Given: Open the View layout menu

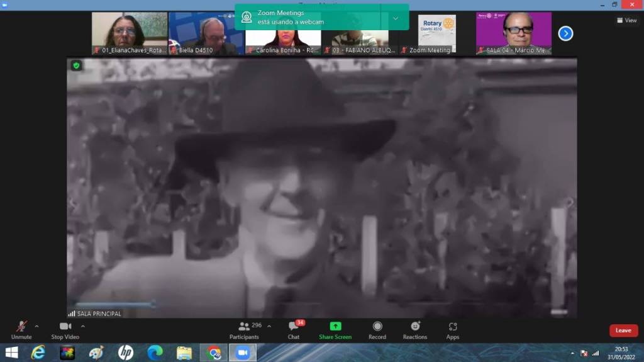Looking at the screenshot, I should point(627,20).
